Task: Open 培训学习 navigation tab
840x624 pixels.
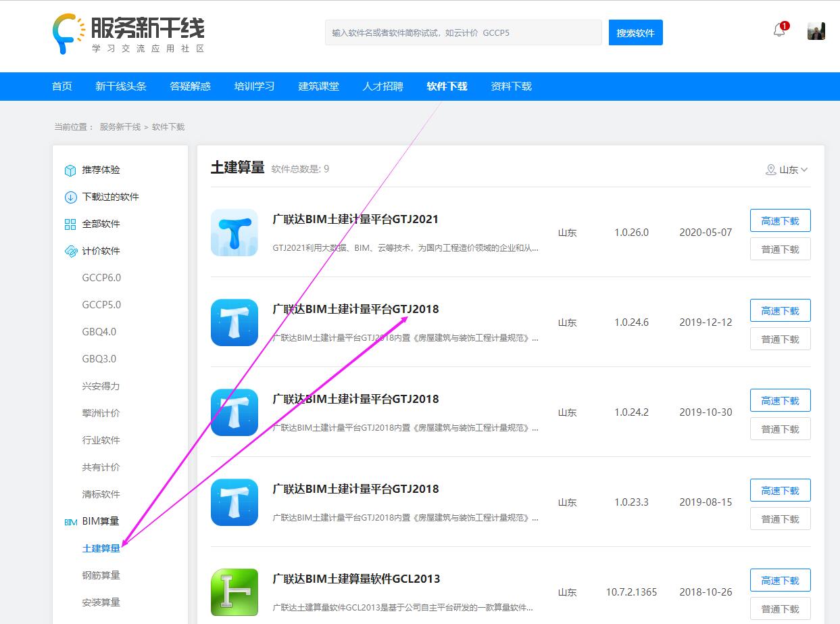Action: click(x=255, y=87)
